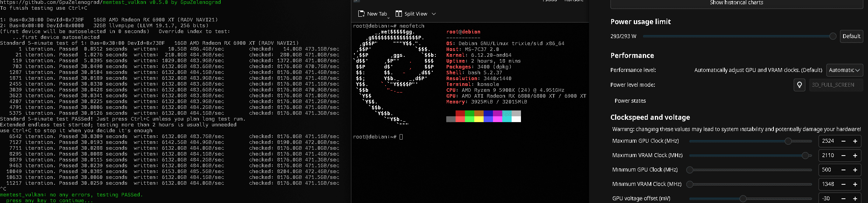
Task: Click the Split View icon in Konsole
Action: pyautogui.click(x=398, y=14)
